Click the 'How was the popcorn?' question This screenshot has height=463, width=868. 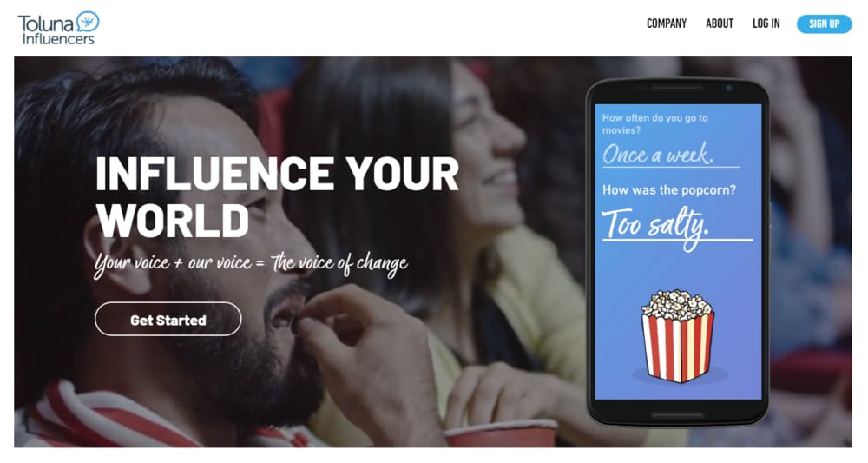(x=668, y=190)
